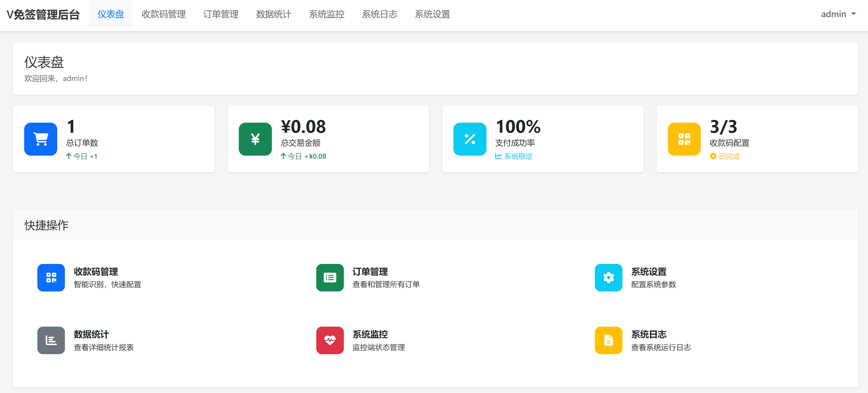Click the 查看详细统计报表 description

[104, 347]
